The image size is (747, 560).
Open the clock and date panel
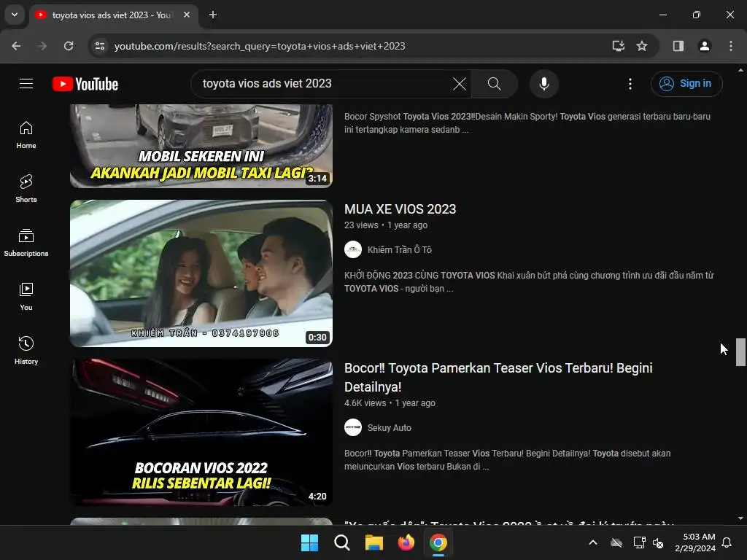click(695, 542)
